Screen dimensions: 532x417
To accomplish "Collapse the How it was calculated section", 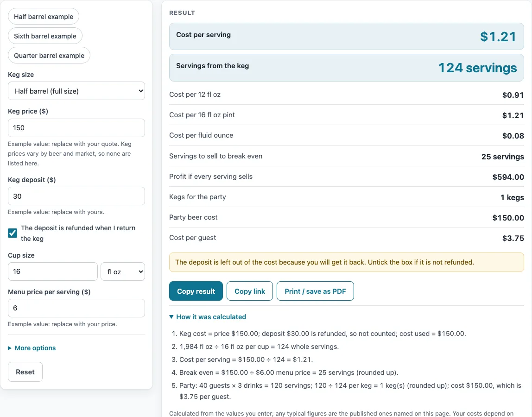I will pos(208,317).
